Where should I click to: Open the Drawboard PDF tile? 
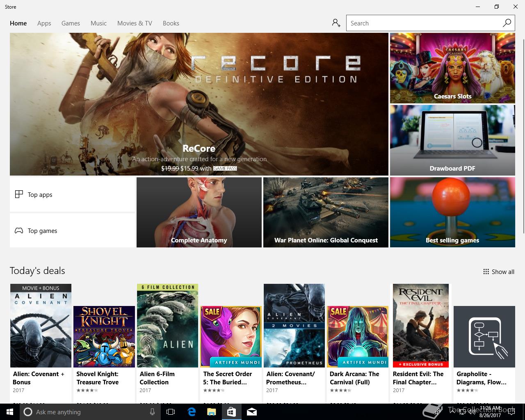coord(452,140)
